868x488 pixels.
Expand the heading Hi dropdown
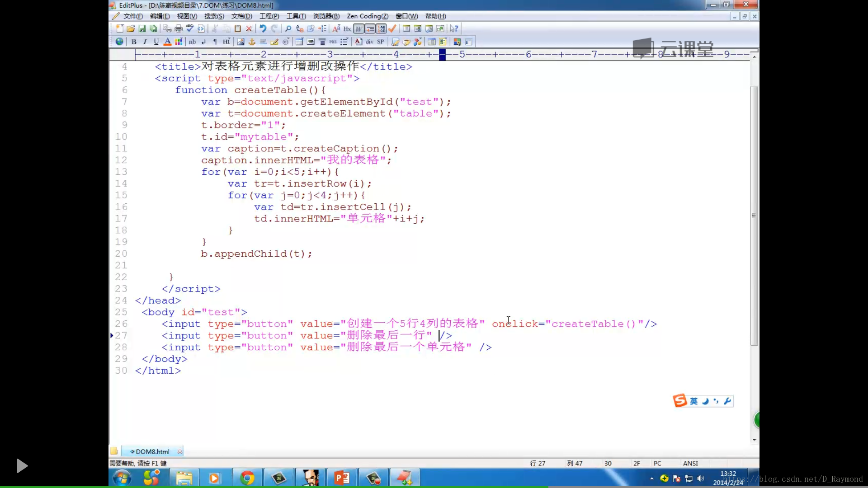(226, 42)
